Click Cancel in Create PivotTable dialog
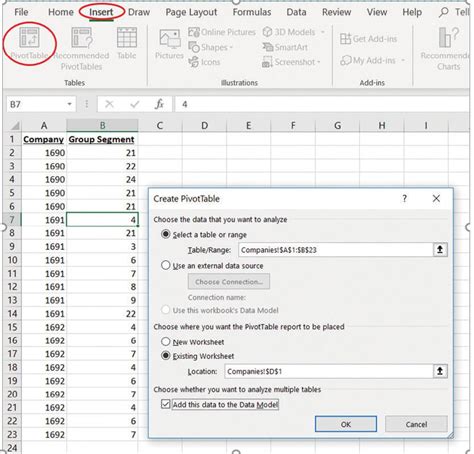The width and height of the screenshot is (474, 454). point(416,424)
